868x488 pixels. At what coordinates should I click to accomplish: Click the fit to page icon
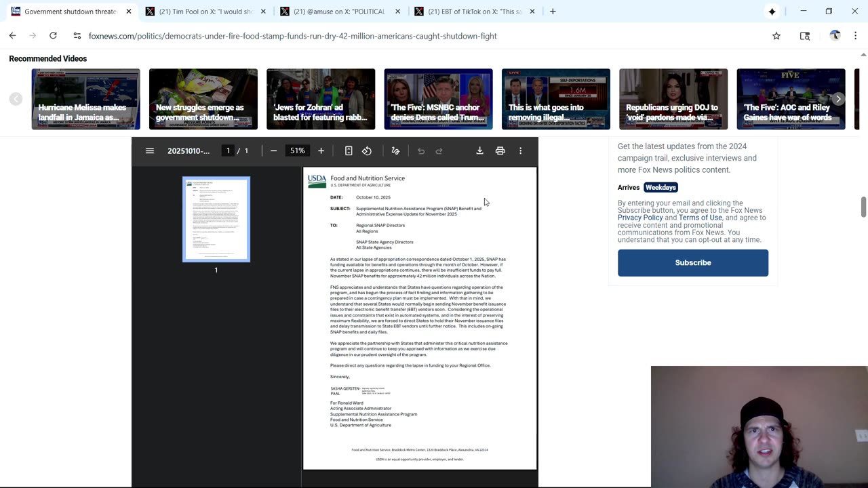(349, 150)
